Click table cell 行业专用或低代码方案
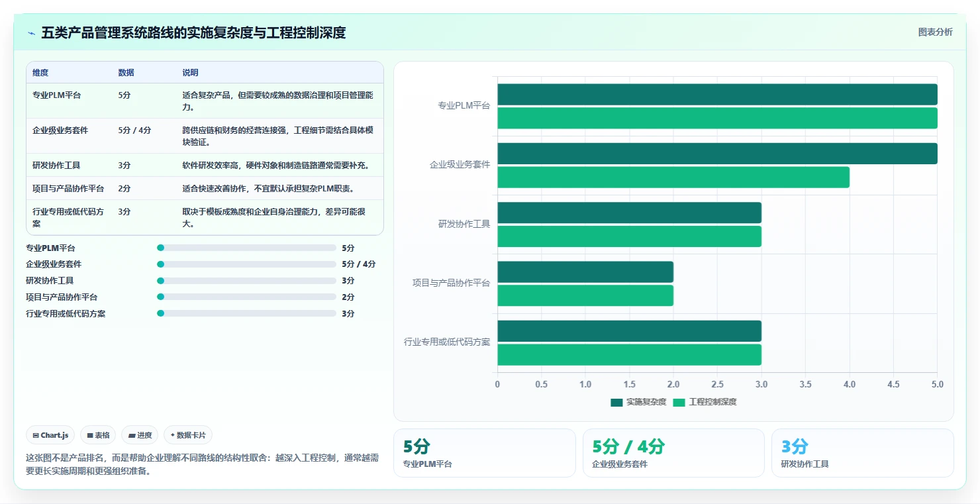Viewport: 980px width, 504px height. point(68,218)
